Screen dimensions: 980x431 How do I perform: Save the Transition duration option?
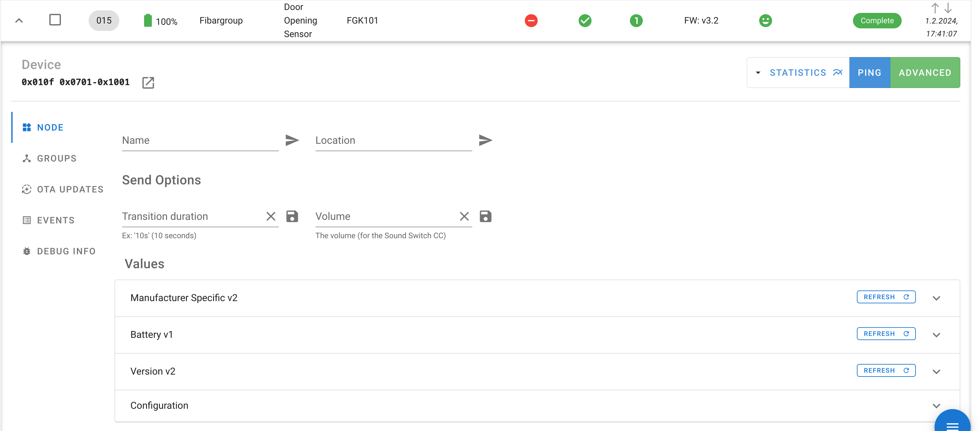292,216
